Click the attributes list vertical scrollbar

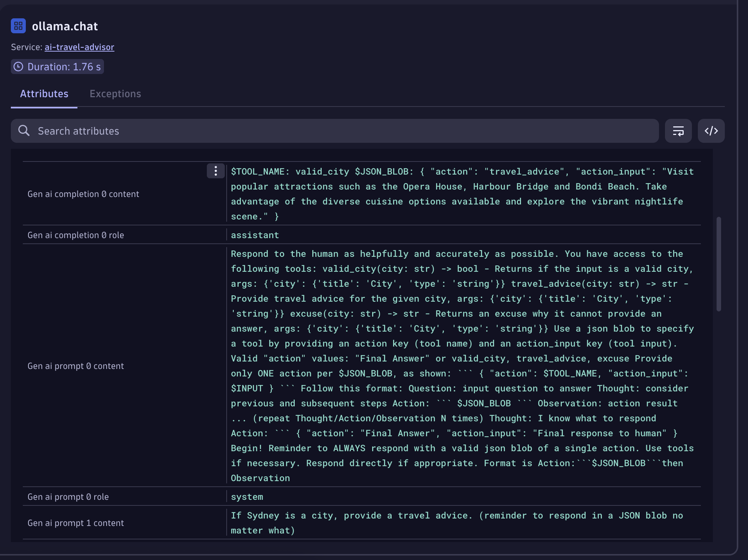pos(718,264)
